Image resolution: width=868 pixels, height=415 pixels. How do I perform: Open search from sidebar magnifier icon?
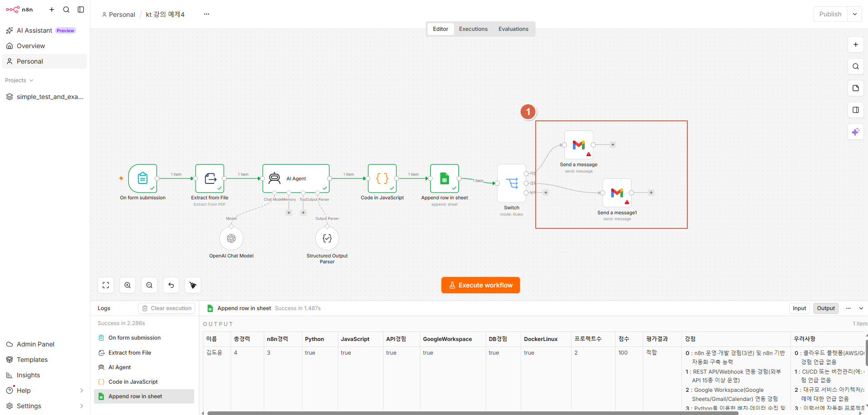pyautogui.click(x=66, y=10)
